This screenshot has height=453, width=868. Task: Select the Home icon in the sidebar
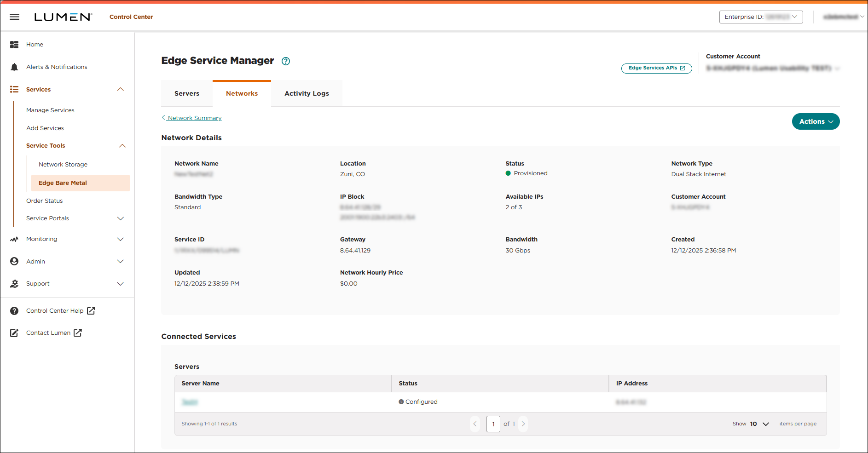coord(14,44)
